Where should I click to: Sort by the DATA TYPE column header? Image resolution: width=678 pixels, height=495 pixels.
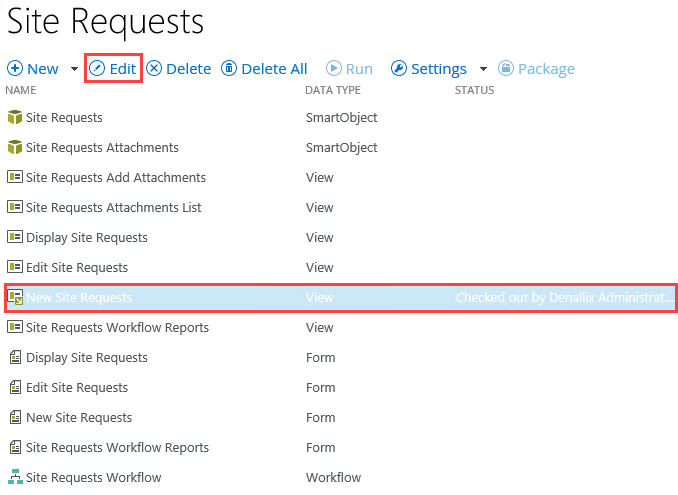[333, 91]
